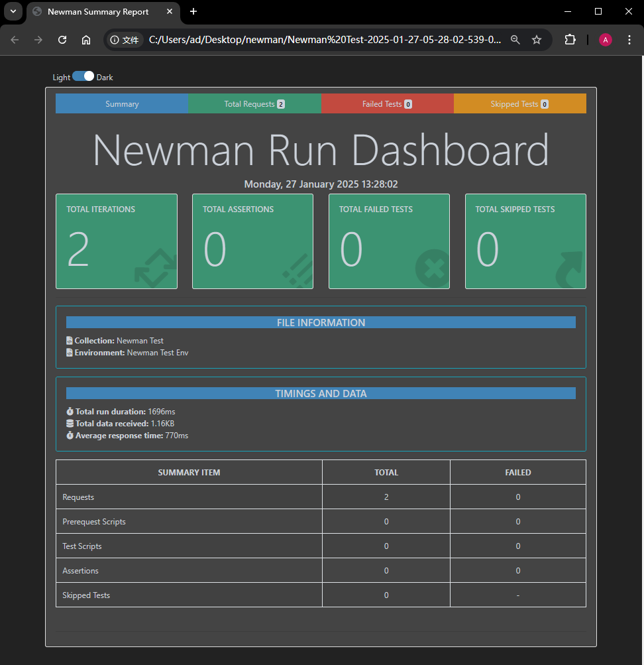The width and height of the screenshot is (644, 665).
Task: Open a new browser tab
Action: click(193, 11)
